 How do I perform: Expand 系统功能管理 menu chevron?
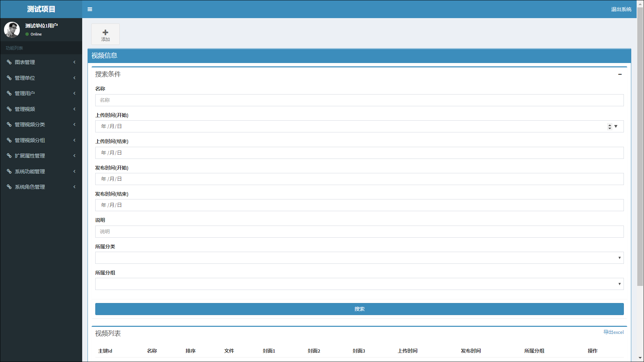tap(74, 171)
